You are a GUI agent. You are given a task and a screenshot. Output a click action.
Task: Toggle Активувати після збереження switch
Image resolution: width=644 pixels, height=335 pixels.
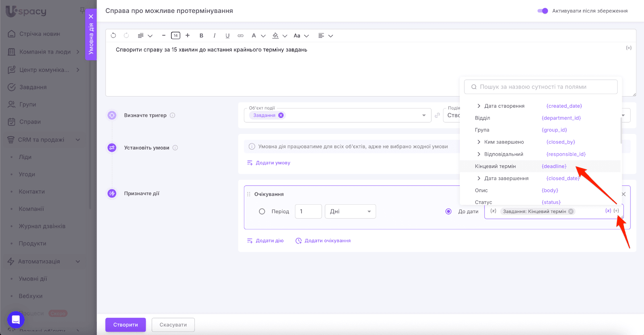click(x=543, y=11)
